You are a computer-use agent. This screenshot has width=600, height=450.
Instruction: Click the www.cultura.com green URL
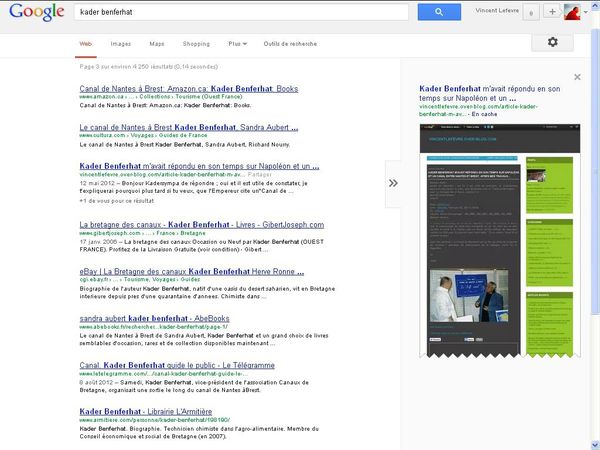pyautogui.click(x=143, y=135)
